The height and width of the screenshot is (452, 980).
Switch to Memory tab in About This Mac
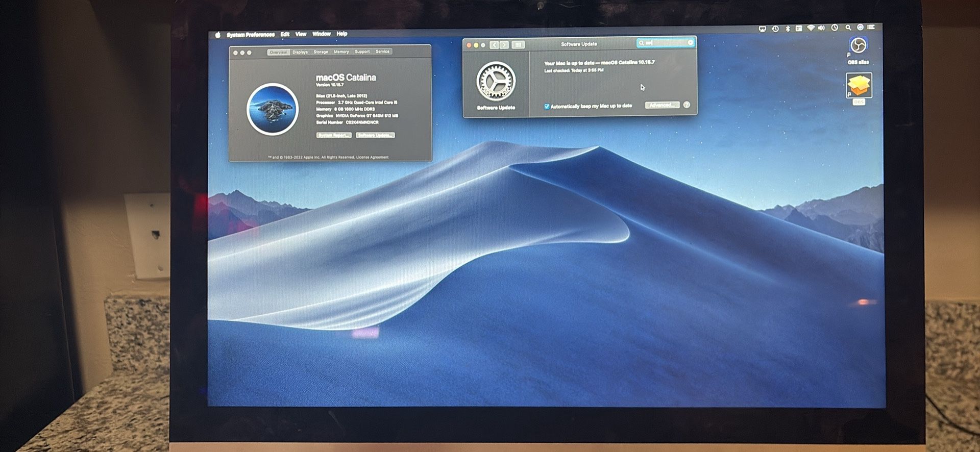(x=341, y=52)
